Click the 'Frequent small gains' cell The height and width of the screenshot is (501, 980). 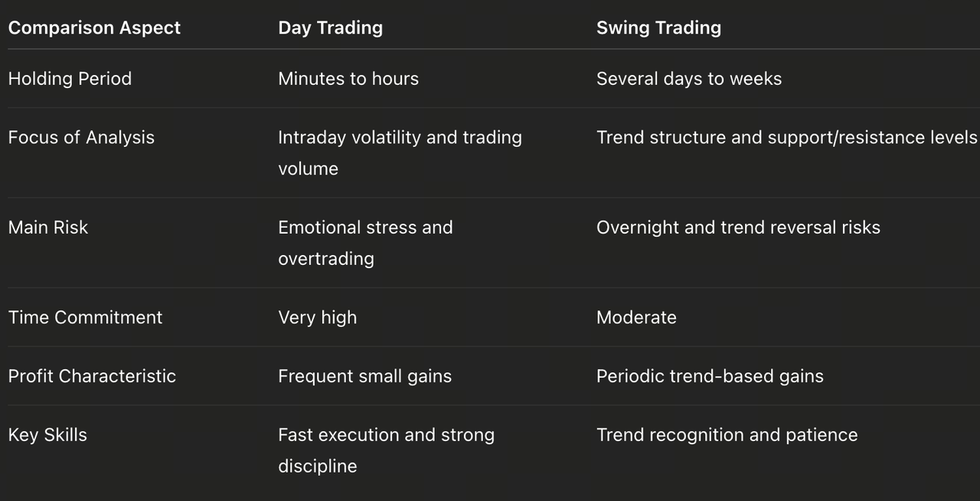pyautogui.click(x=364, y=376)
